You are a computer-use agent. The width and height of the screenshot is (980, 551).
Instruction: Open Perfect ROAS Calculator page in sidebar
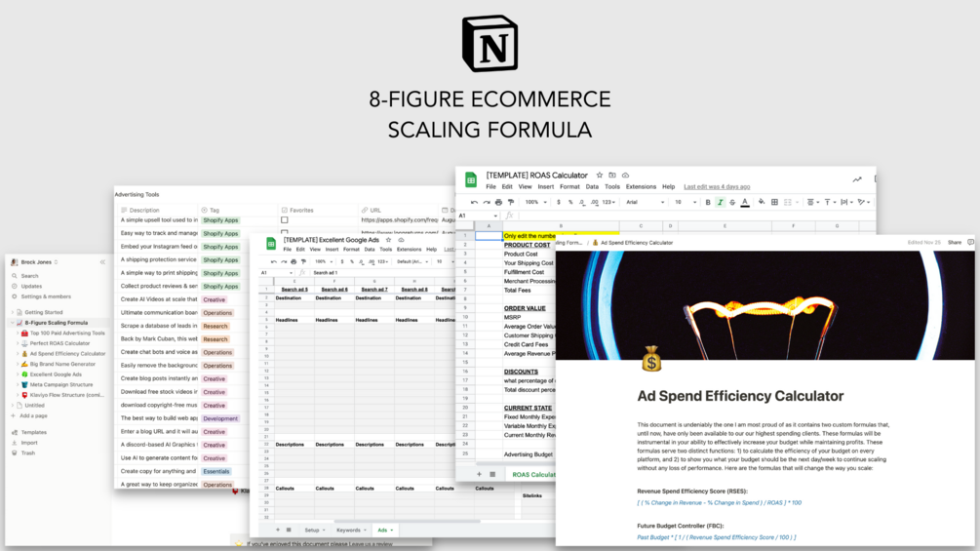[56, 343]
